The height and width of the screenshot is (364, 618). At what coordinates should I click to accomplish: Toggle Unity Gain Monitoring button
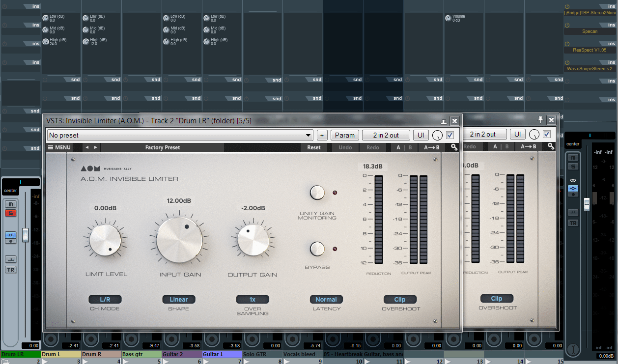tap(317, 193)
